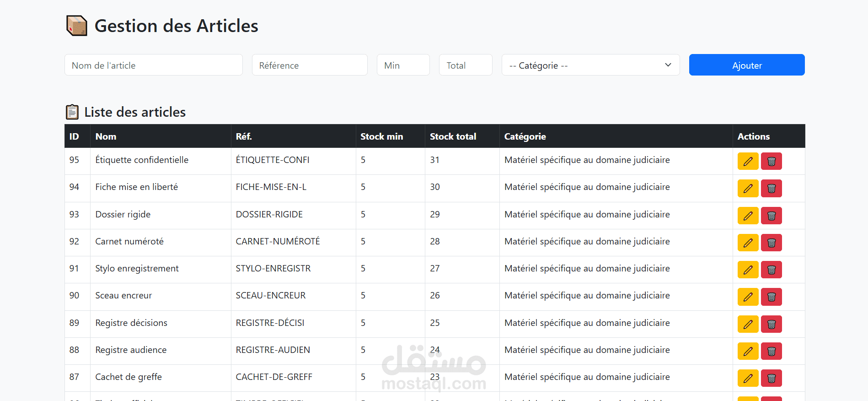
Task: Focus the Nom de l'article field
Action: click(x=153, y=65)
